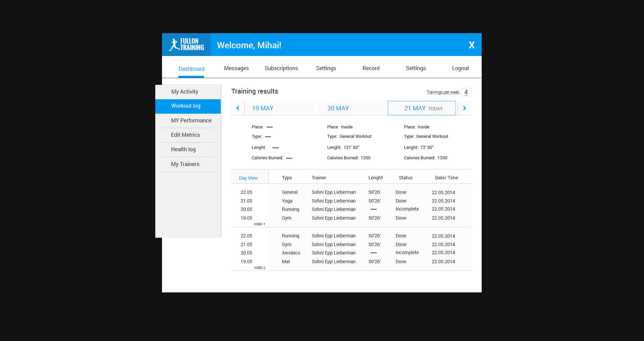Close the welcome panel with X

click(x=472, y=45)
